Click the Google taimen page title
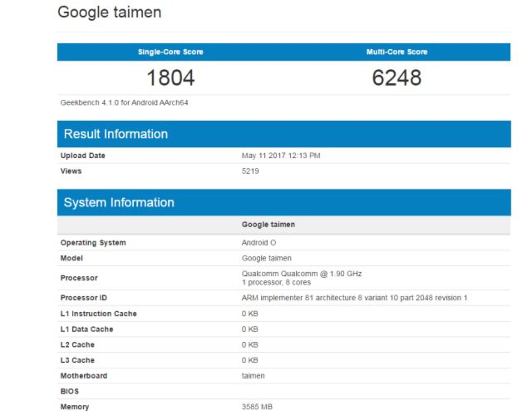 pos(109,12)
